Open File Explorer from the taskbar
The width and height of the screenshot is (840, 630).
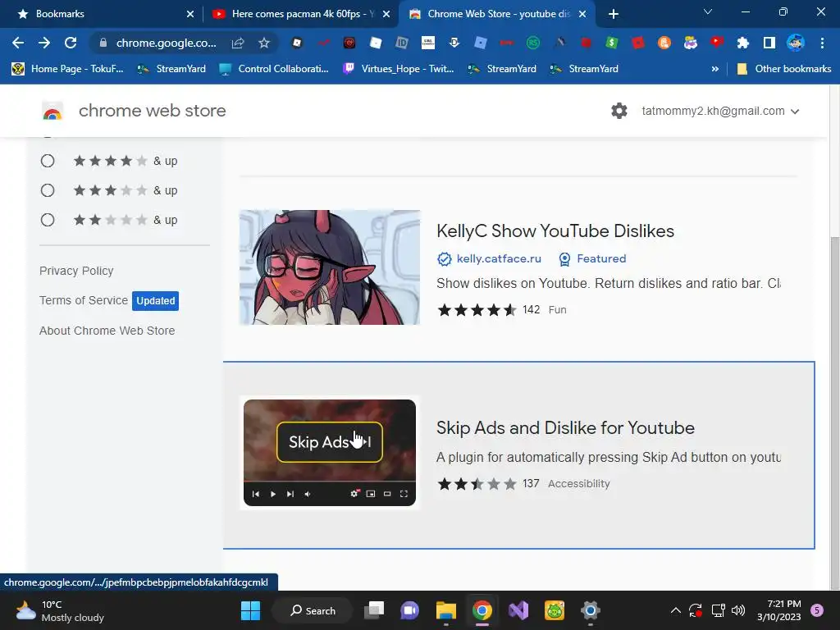(x=445, y=610)
